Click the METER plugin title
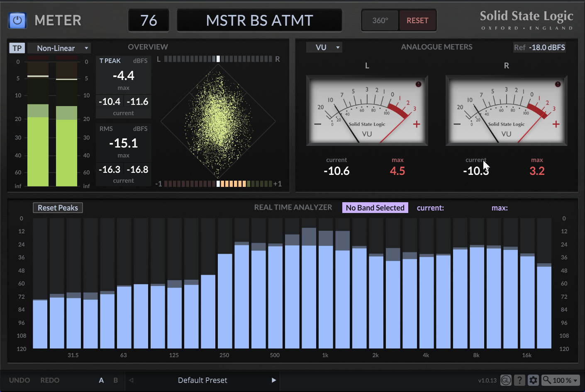 pyautogui.click(x=58, y=20)
